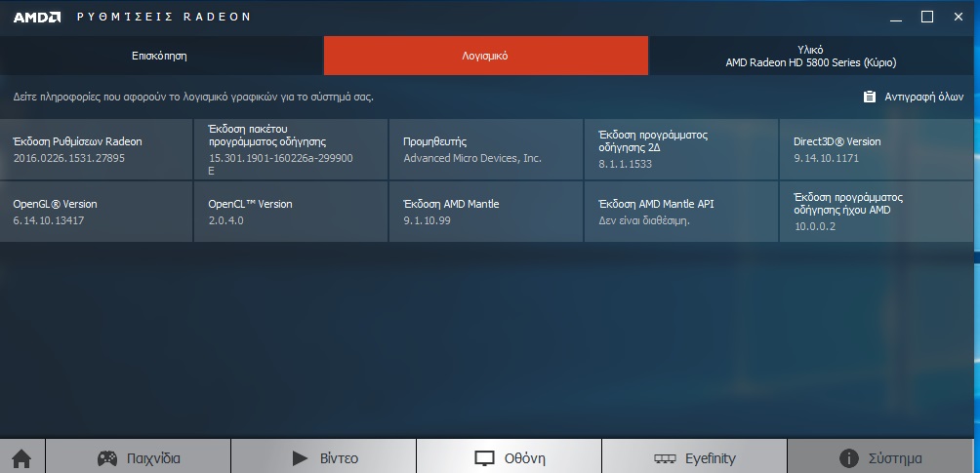Screen dimensions: 980x473
Task: Select the Έκδοση Ρυθμίσεων Radeon tile
Action: click(x=97, y=149)
